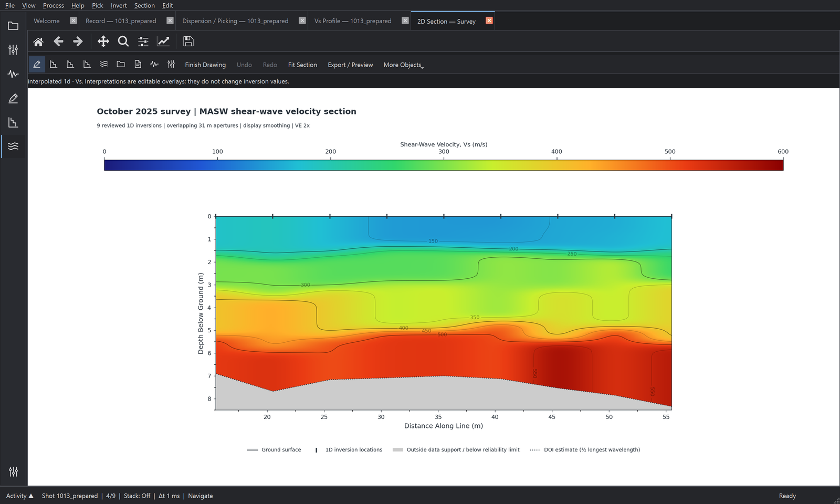
Task: Click the shear-wave velocity colorbar
Action: (x=444, y=165)
